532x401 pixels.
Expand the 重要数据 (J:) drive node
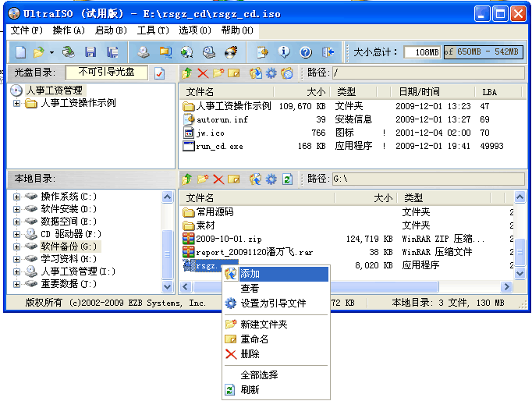(x=16, y=284)
